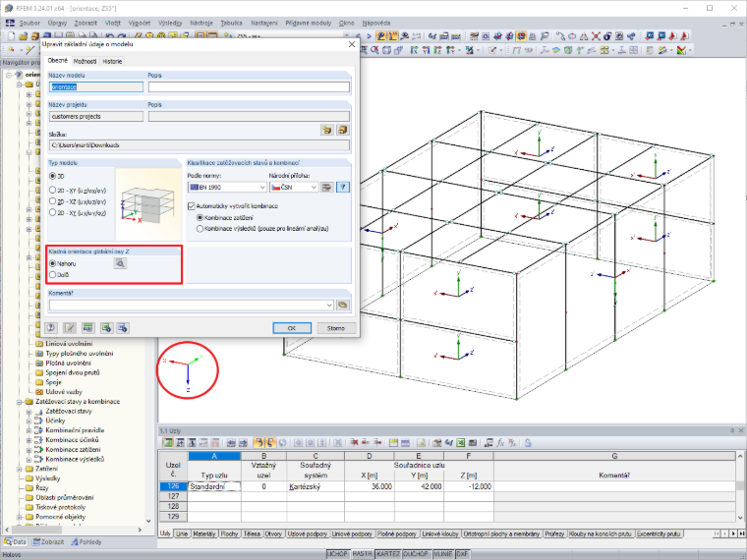
Task: Click the table vertical scrollbar
Action: point(740,485)
